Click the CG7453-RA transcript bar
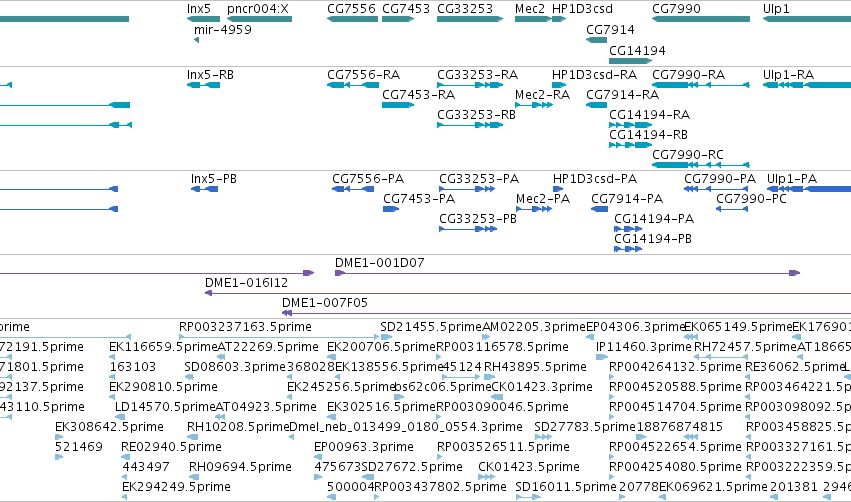Image resolution: width=851 pixels, height=502 pixels. pyautogui.click(x=398, y=105)
